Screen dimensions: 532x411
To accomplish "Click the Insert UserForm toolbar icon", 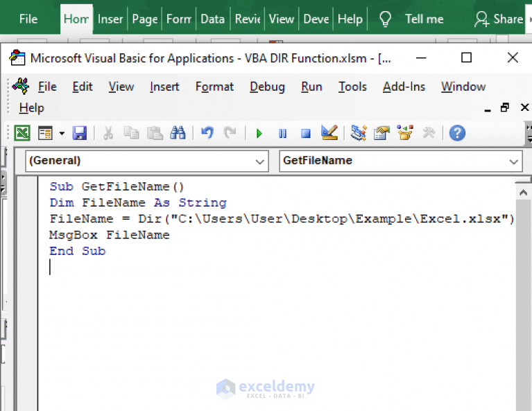I will pyautogui.click(x=45, y=133).
